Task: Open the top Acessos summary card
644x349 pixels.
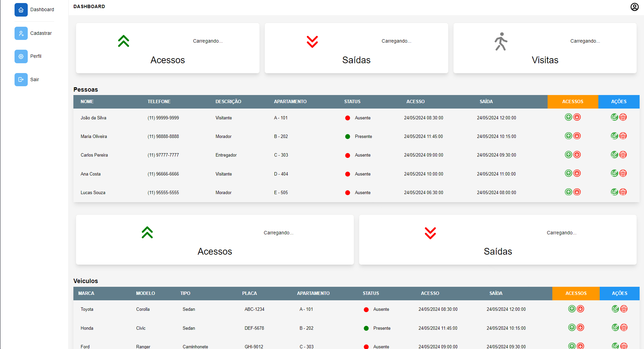Action: (168, 48)
